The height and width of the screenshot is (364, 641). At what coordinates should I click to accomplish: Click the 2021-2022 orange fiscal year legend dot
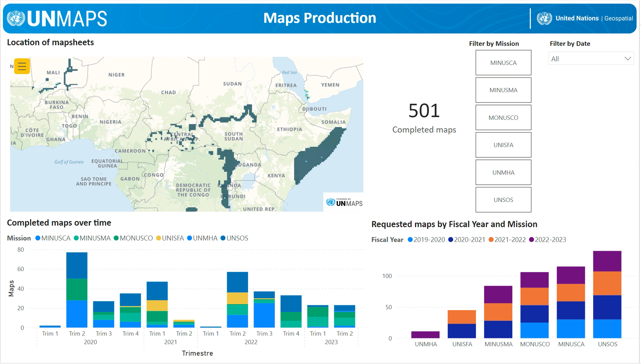(491, 240)
